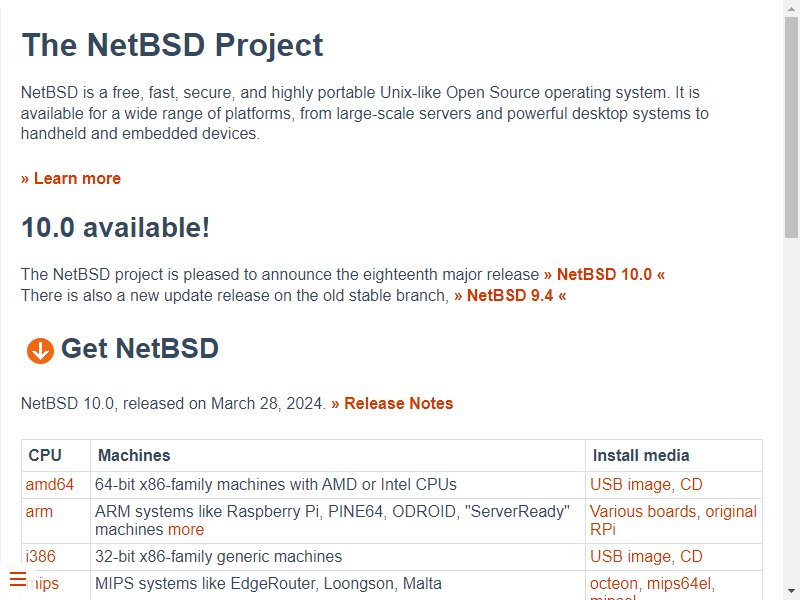
Task: Open the mips CPU link
Action: click(x=42, y=583)
